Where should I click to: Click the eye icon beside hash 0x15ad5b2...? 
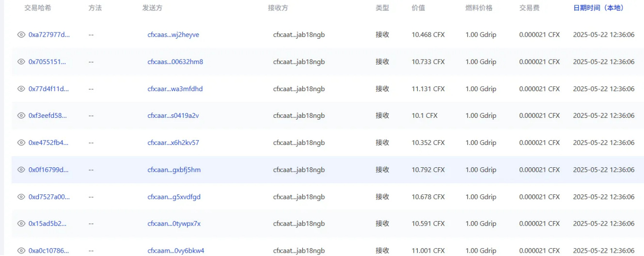click(21, 224)
